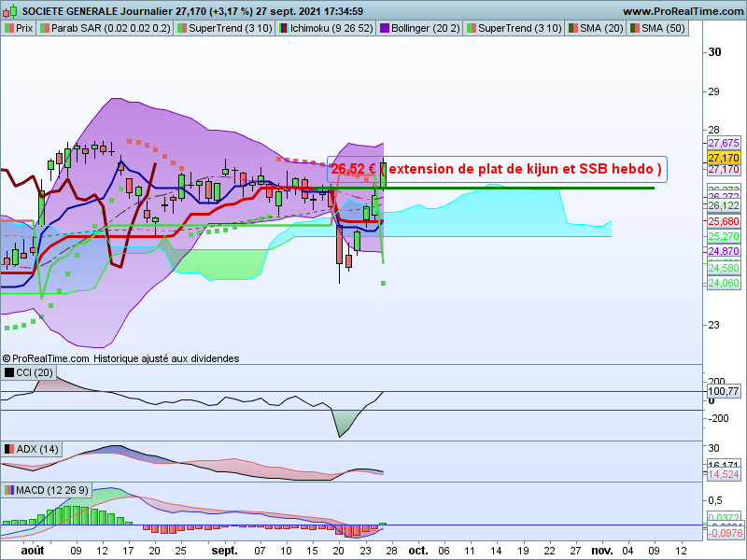Click "Historique ajusté aux dividendes" copyright text

[x=166, y=358]
